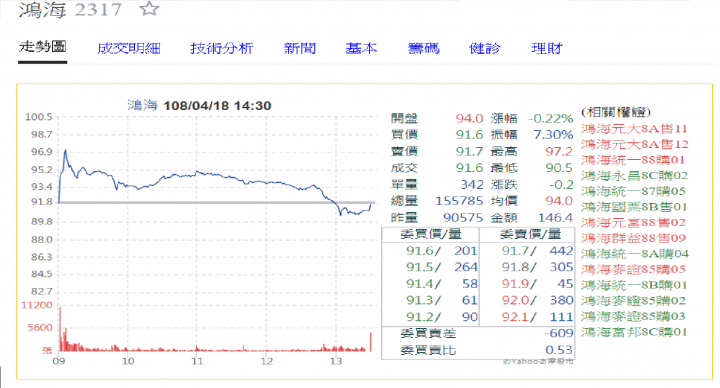Add 鴻海 to favorites with star icon
The image size is (720, 388).
click(x=149, y=9)
